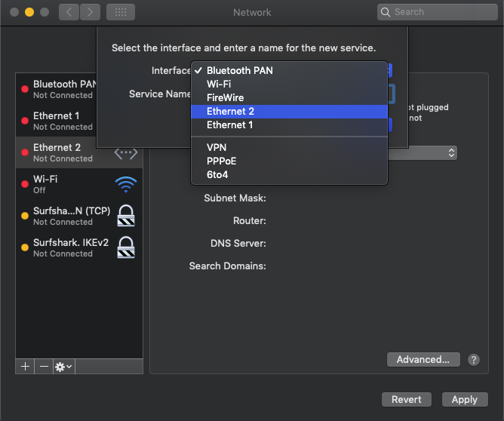504x421 pixels.
Task: Click the remove service minus button
Action: click(44, 366)
